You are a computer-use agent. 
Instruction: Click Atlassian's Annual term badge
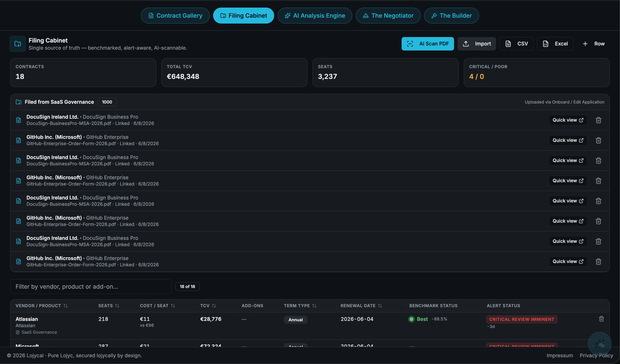pyautogui.click(x=295, y=320)
